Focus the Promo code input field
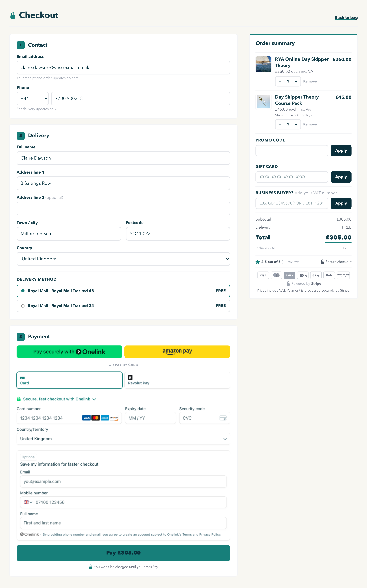The image size is (367, 588). pyautogui.click(x=292, y=151)
